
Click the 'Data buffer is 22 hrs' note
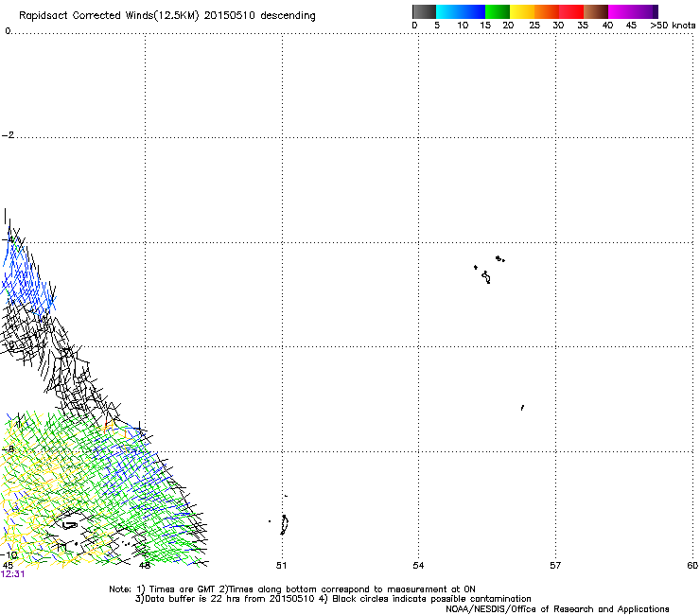[x=333, y=599]
